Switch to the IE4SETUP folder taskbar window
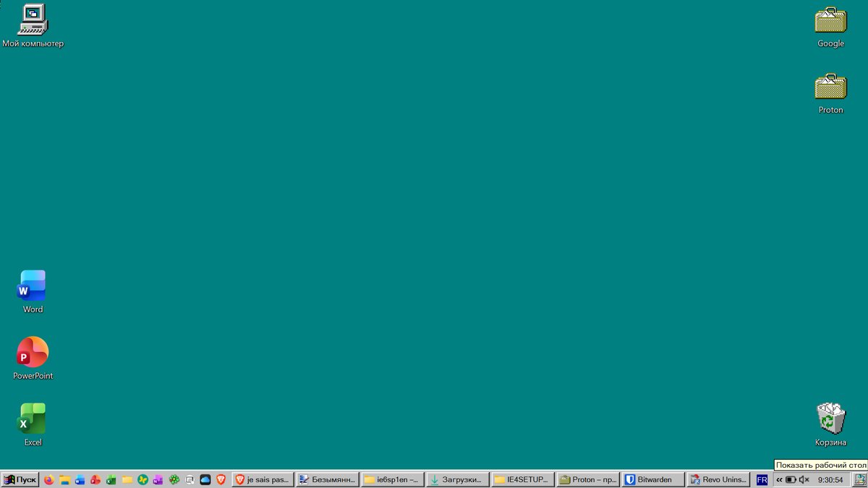The image size is (868, 488). tap(523, 479)
